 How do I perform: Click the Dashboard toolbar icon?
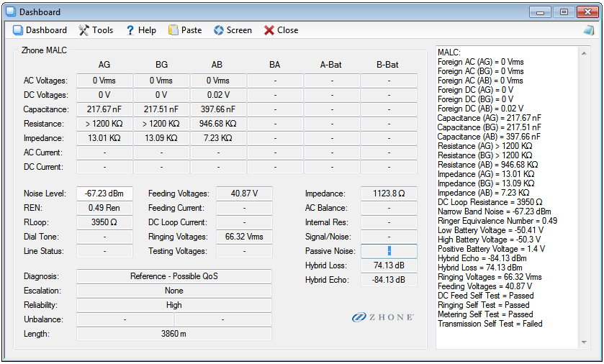pyautogui.click(x=19, y=30)
